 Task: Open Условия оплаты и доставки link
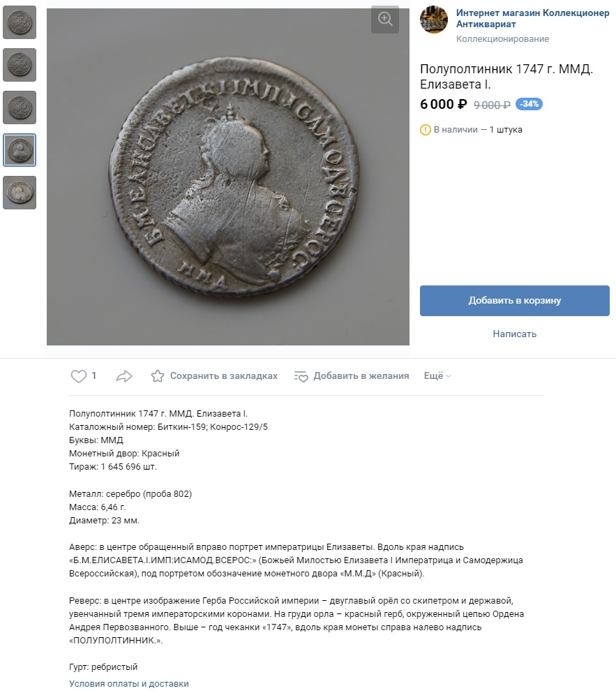click(x=129, y=684)
